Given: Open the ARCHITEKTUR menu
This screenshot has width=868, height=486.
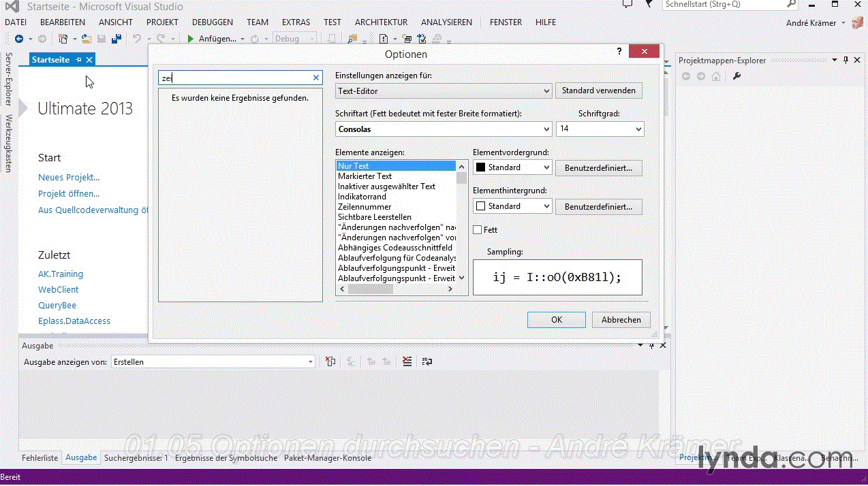Looking at the screenshot, I should coord(381,22).
